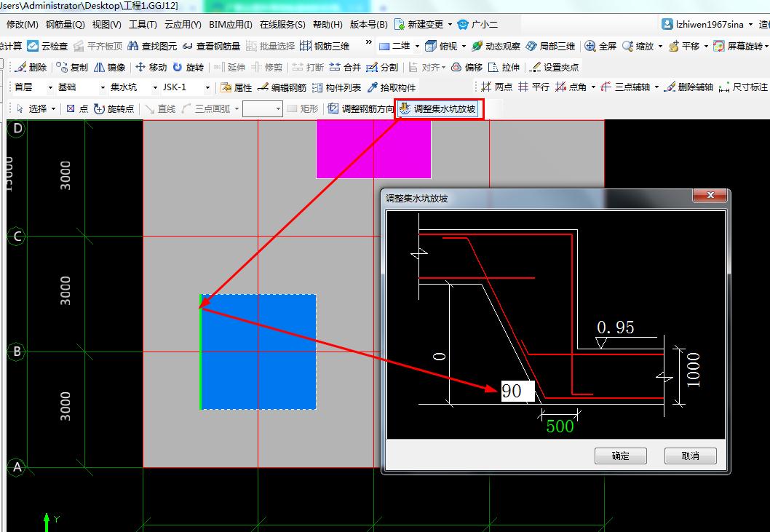Click the 全屏 full screen icon
Screen dimensions: 770x532
pyautogui.click(x=590, y=46)
